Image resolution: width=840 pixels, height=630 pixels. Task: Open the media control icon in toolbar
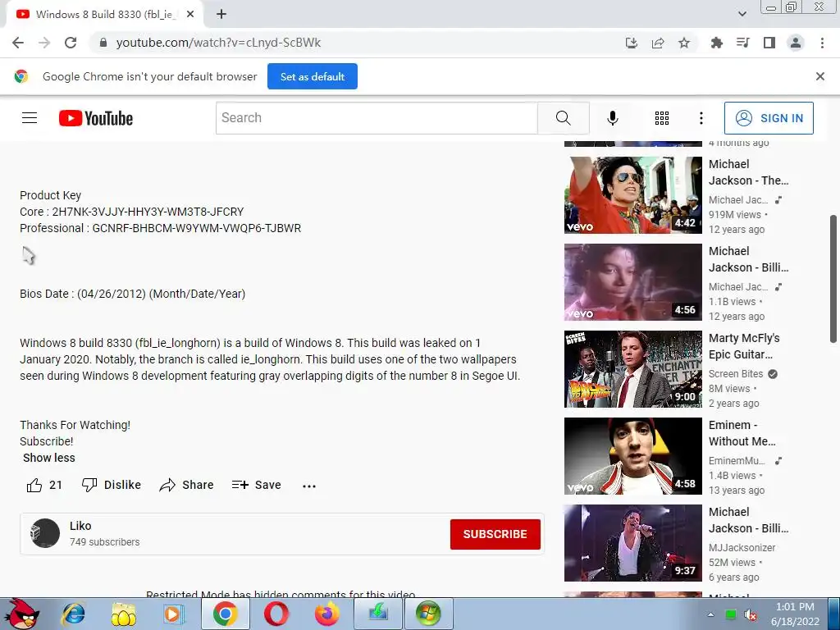[x=743, y=43]
